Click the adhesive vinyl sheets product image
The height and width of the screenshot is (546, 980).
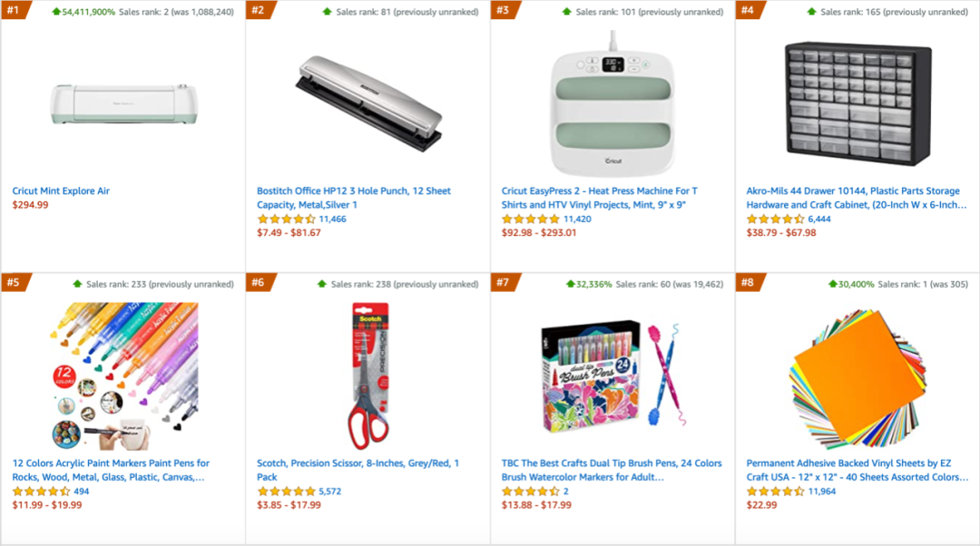(x=857, y=376)
